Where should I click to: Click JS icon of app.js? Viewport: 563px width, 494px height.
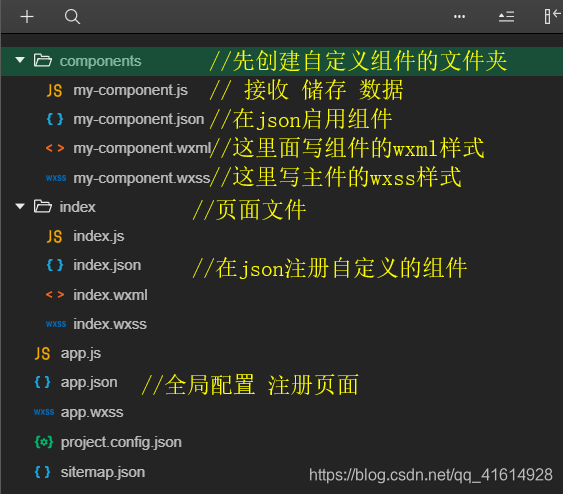42,353
